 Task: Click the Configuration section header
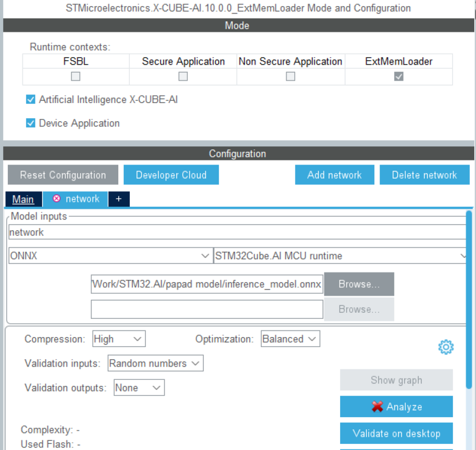[x=238, y=153]
